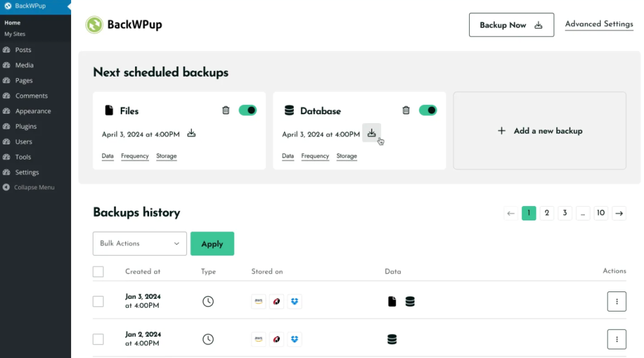The width and height of the screenshot is (644, 358).
Task: Click the Created at column header
Action: click(x=143, y=271)
